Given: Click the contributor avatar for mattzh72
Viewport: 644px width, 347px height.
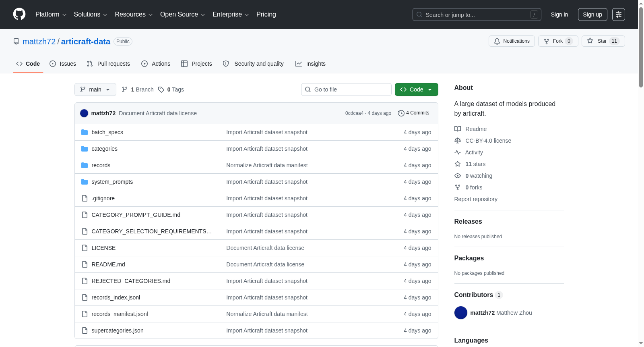Looking at the screenshot, I should point(461,313).
